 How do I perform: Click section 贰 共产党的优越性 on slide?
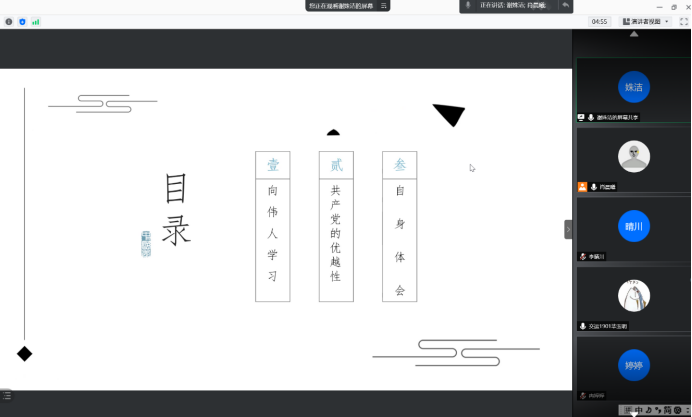tap(336, 227)
